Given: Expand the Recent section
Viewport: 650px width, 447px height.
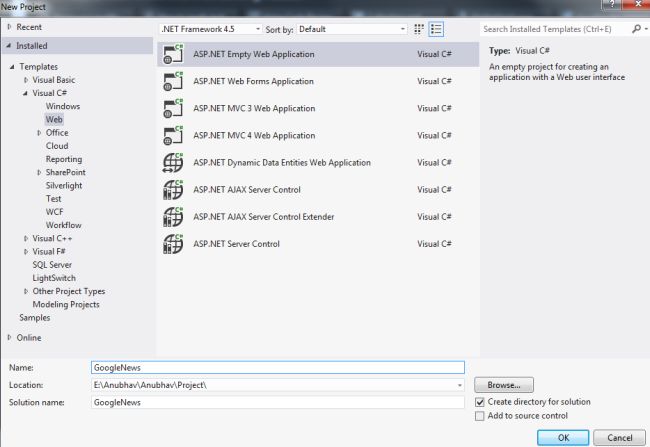Looking at the screenshot, I should (x=9, y=27).
